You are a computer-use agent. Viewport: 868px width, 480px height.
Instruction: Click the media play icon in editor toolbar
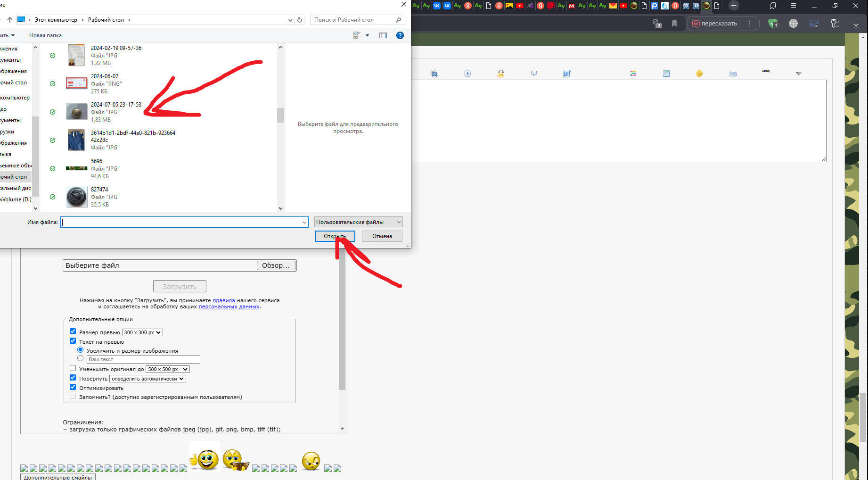[467, 74]
